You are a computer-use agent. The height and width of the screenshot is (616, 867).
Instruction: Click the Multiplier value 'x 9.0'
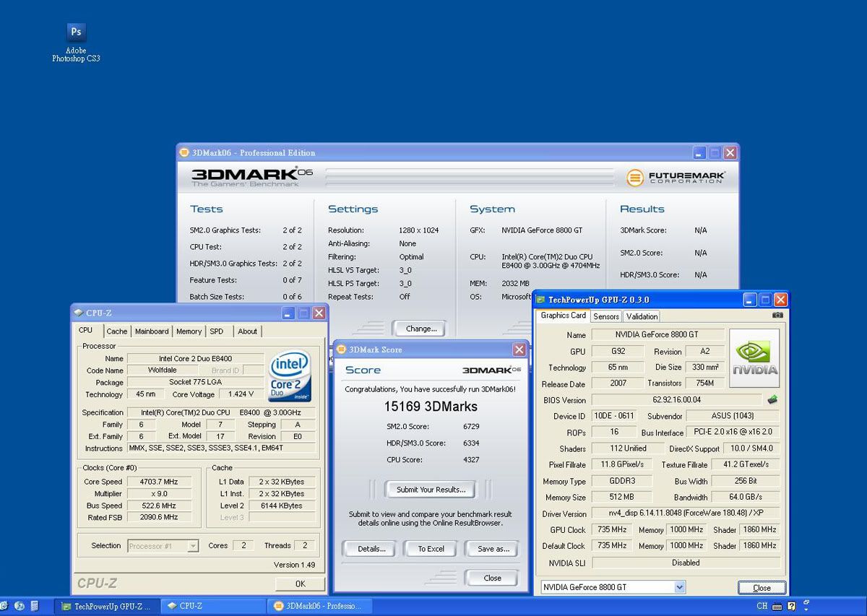159,494
